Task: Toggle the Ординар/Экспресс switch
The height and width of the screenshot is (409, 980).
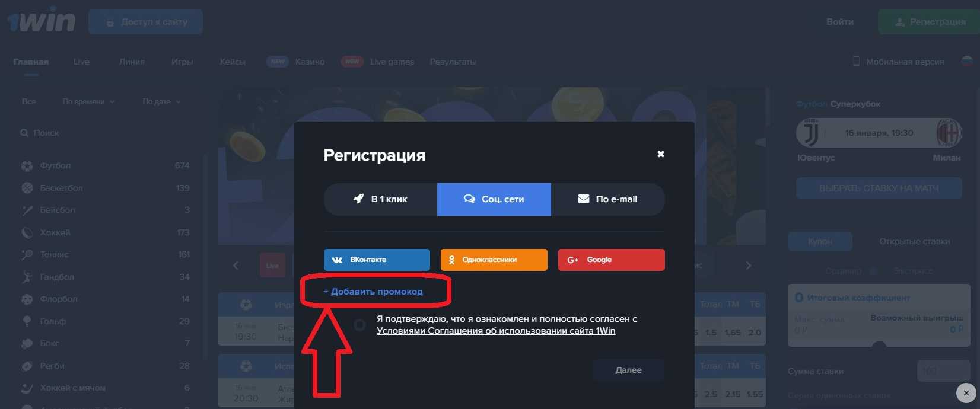Action: [873, 271]
